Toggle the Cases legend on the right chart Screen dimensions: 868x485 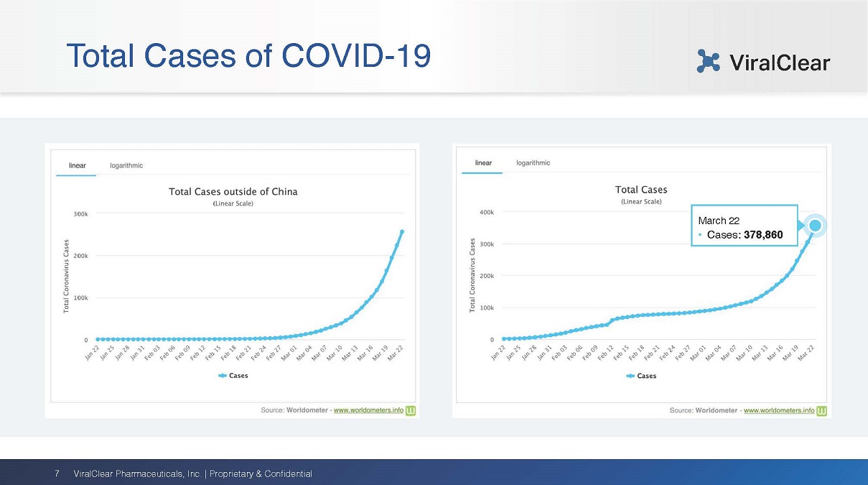click(x=641, y=375)
